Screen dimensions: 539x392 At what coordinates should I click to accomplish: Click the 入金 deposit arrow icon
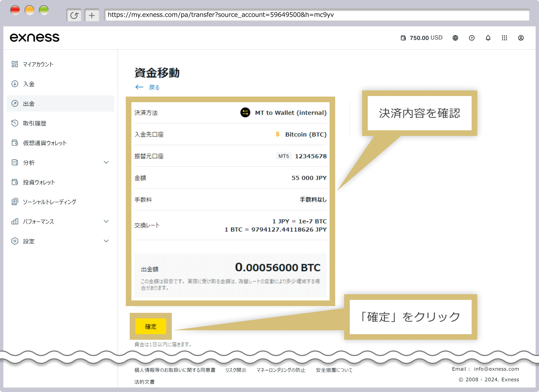(x=15, y=84)
